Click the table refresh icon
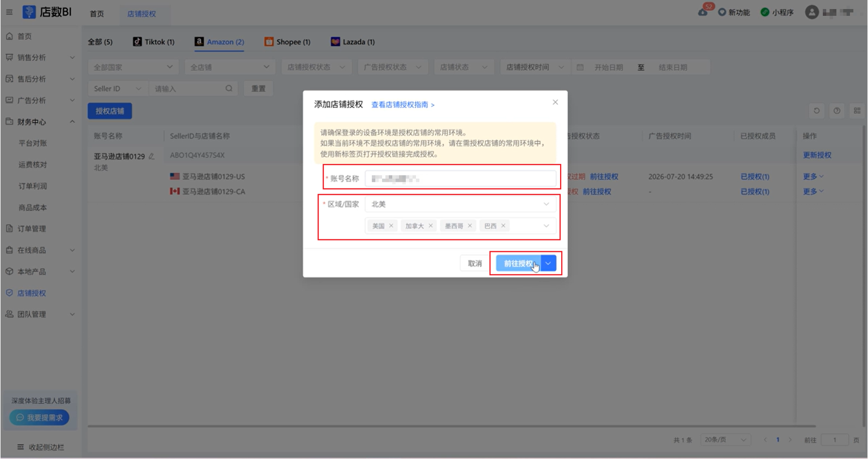Image resolution: width=868 pixels, height=459 pixels. [x=817, y=111]
